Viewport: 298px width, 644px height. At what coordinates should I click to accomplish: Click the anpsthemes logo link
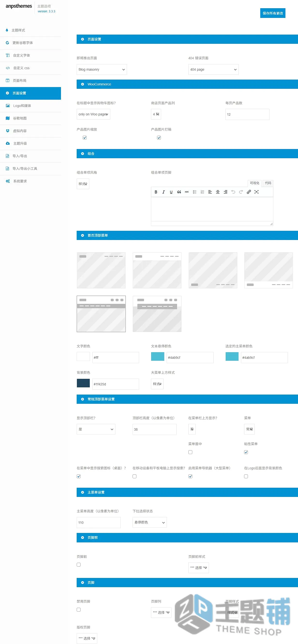click(19, 6)
